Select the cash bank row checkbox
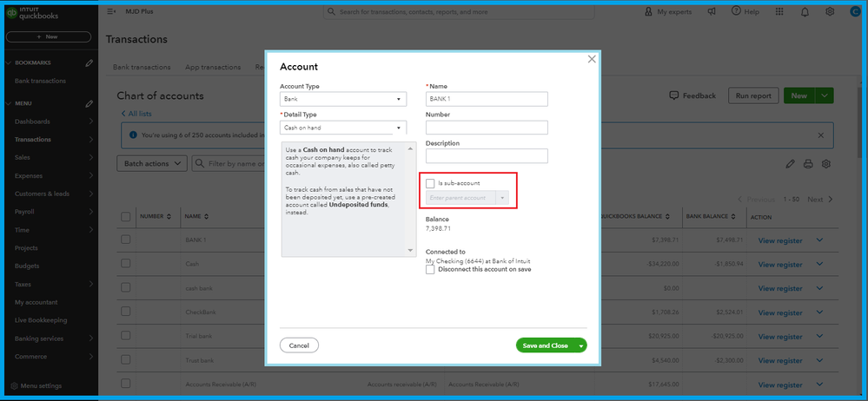The width and height of the screenshot is (868, 401). 126,287
